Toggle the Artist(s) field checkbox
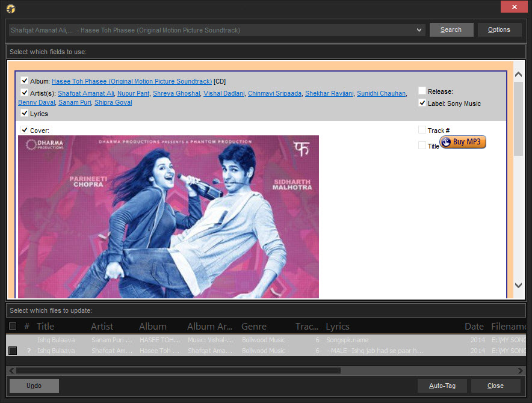532x403 pixels. coord(25,93)
